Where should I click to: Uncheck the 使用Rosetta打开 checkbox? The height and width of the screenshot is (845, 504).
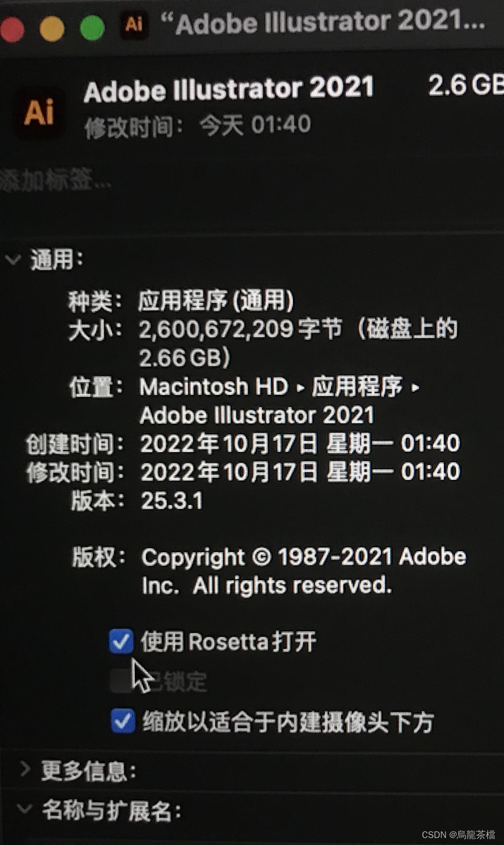tap(121, 641)
